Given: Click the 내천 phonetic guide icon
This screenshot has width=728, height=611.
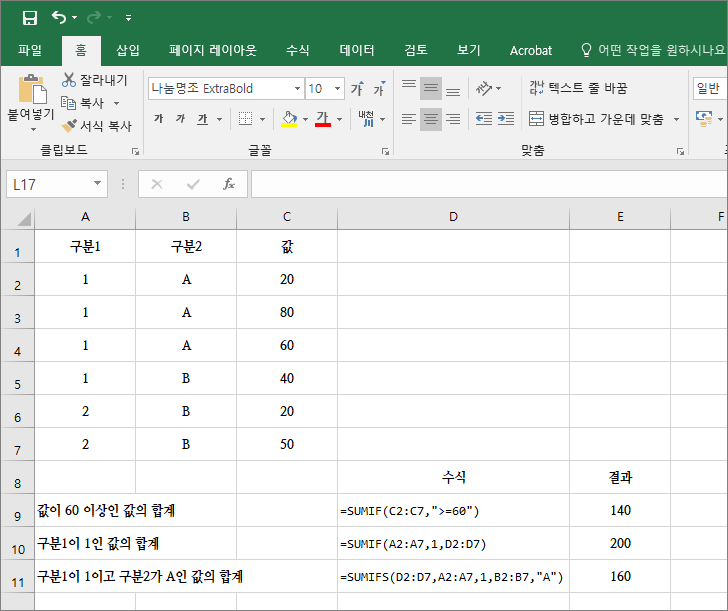Looking at the screenshot, I should click(366, 119).
